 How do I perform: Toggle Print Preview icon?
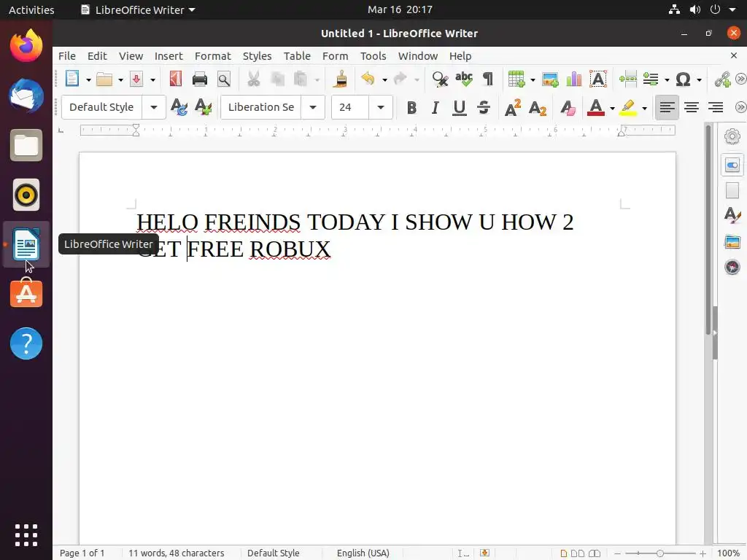pos(224,79)
